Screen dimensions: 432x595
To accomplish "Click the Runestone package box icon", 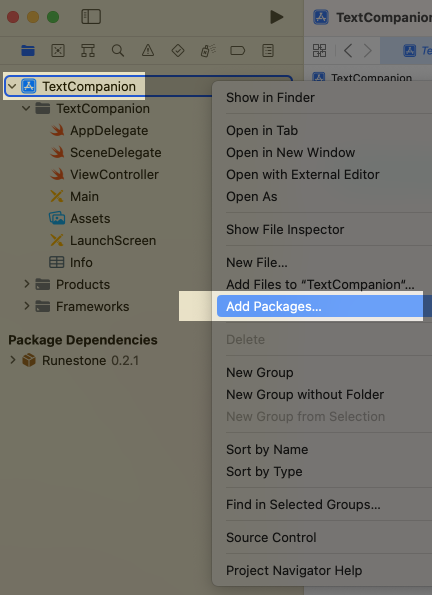I will pyautogui.click(x=29, y=360).
